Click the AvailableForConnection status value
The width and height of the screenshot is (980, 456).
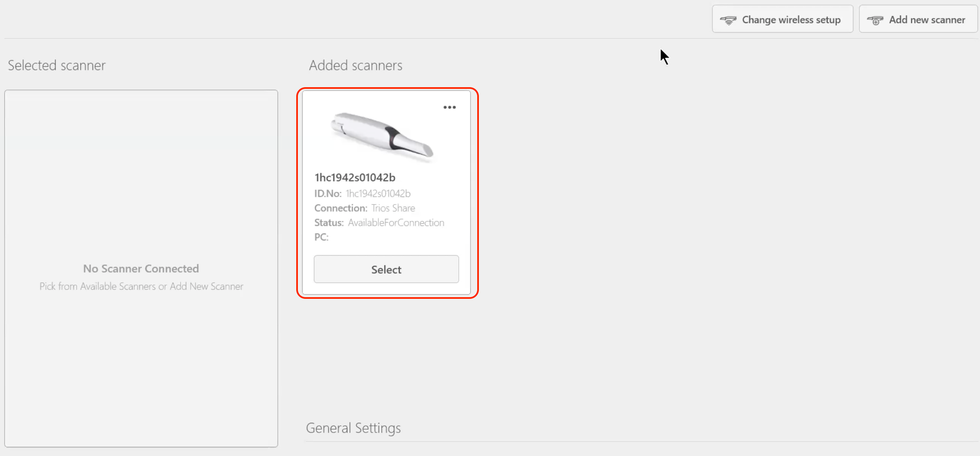point(396,223)
